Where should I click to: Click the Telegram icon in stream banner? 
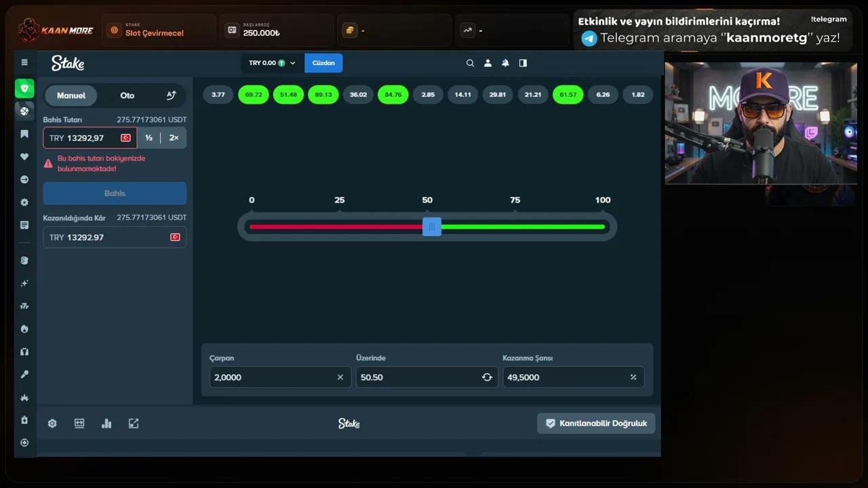click(589, 39)
